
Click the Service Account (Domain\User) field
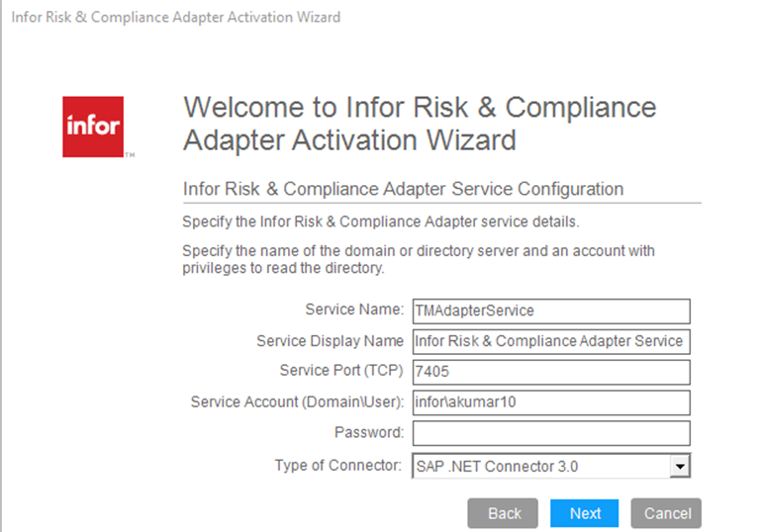[550, 402]
